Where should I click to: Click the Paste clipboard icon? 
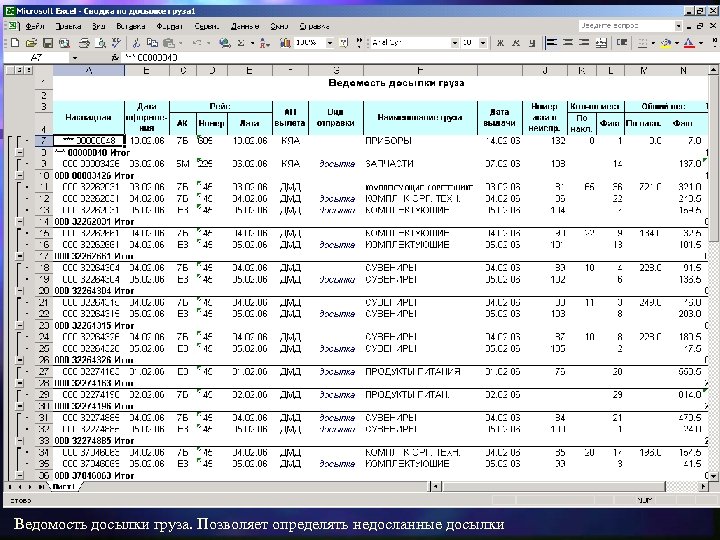pyautogui.click(x=169, y=43)
